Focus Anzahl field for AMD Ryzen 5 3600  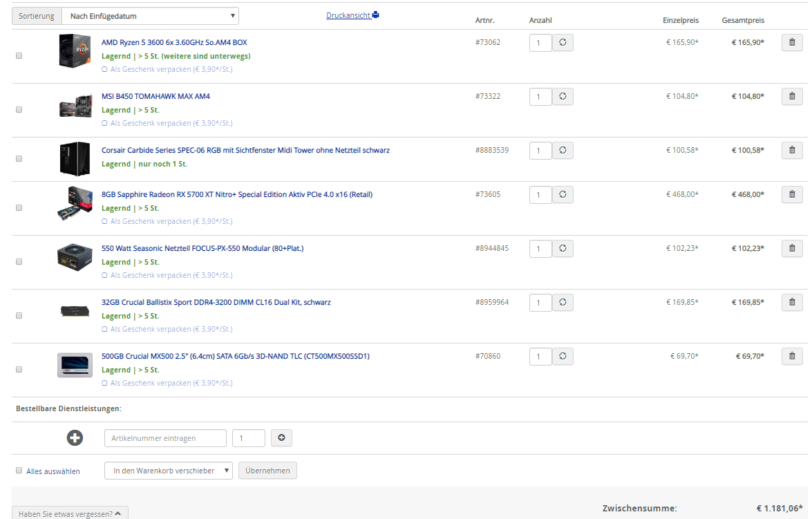540,42
